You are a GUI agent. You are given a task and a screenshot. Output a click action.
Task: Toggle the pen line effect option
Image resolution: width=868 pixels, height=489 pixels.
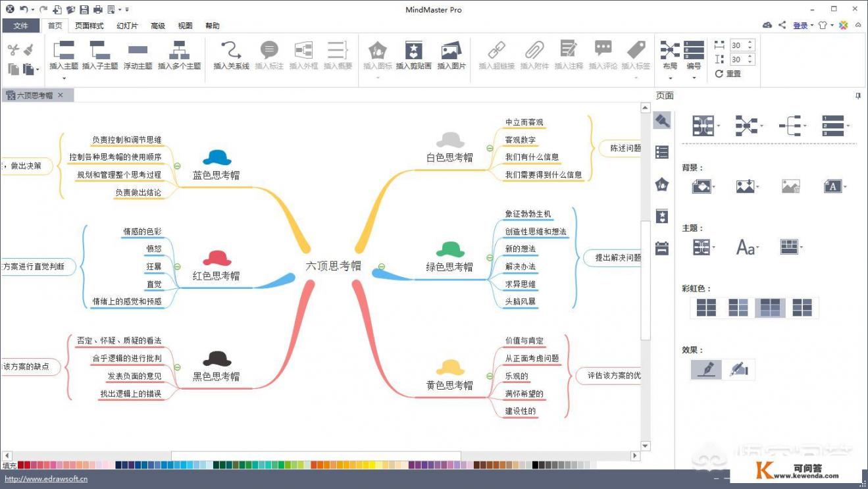[x=706, y=369]
